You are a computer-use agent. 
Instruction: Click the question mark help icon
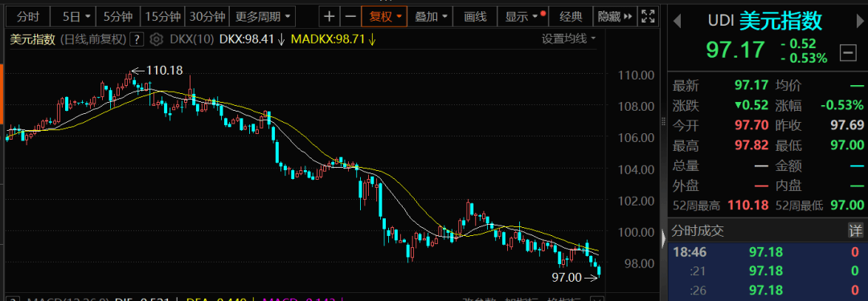[x=137, y=39]
